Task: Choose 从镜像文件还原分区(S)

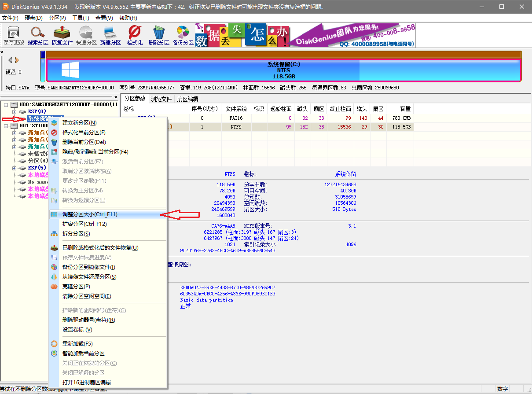Action: coord(108,276)
